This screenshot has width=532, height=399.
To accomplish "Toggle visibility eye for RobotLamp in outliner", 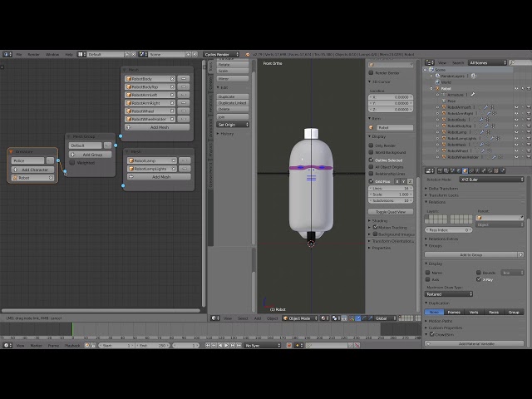I will click(x=516, y=132).
